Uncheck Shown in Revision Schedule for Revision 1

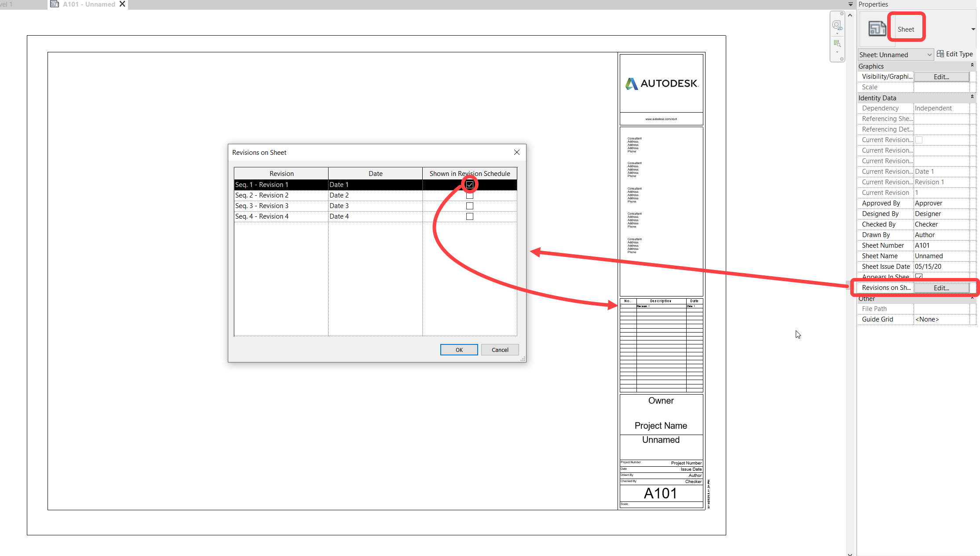point(469,184)
